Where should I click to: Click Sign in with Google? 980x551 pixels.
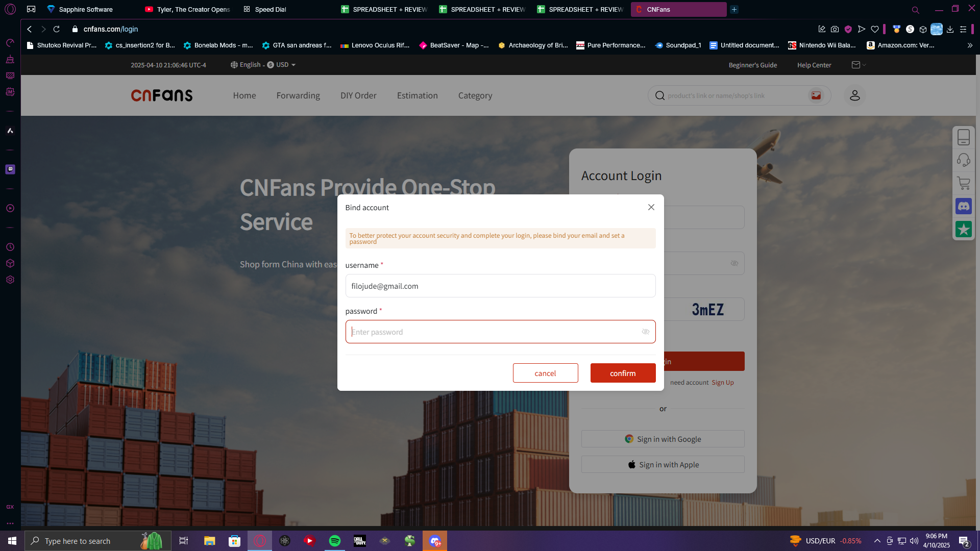(663, 439)
